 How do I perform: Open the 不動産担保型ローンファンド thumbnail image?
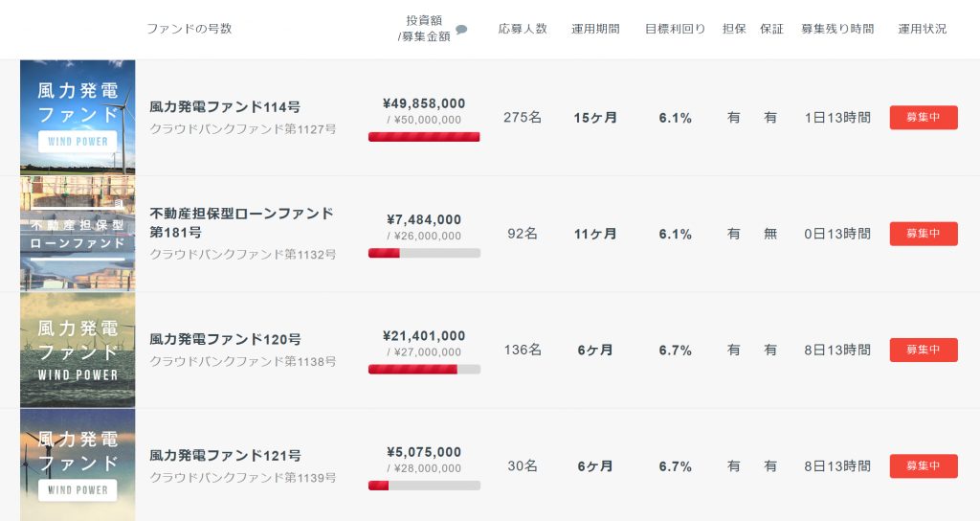78,234
